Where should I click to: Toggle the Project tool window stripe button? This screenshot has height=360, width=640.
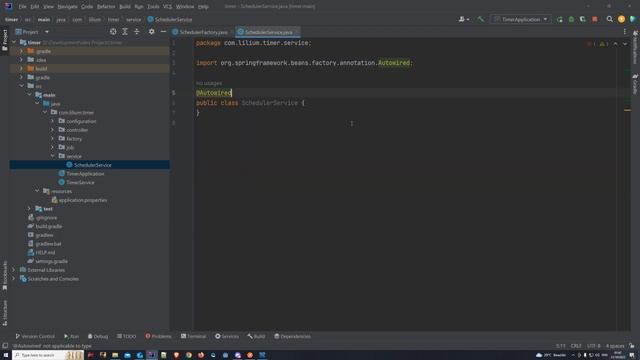pyautogui.click(x=5, y=40)
